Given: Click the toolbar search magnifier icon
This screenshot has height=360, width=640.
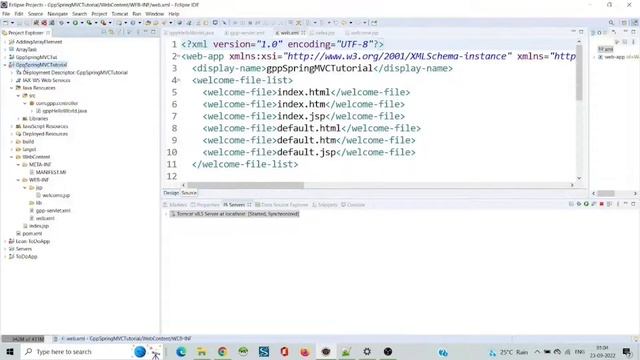Looking at the screenshot, I should click(x=611, y=23).
